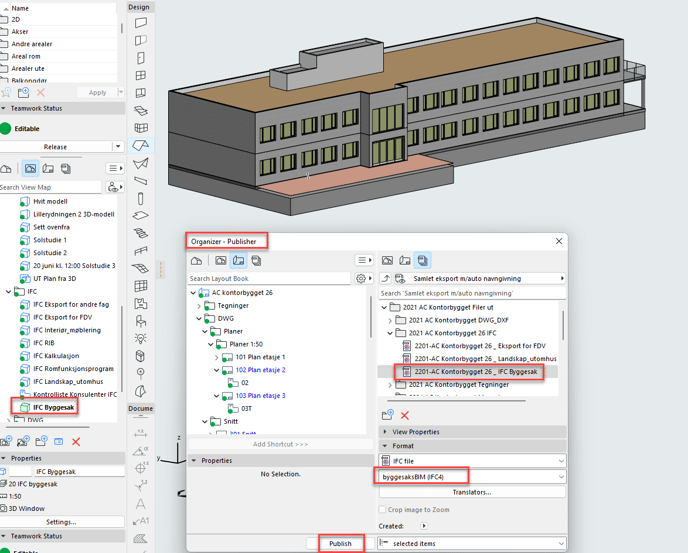Select IFC Byggesak view in View Map
This screenshot has height=553, width=688.
pos(54,407)
